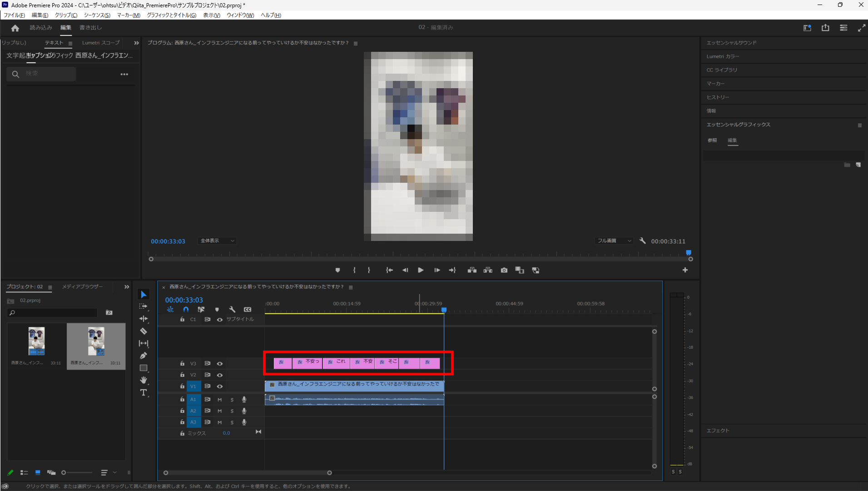Click Go to Out point
Screen dimensions: 868x491
click(452, 270)
